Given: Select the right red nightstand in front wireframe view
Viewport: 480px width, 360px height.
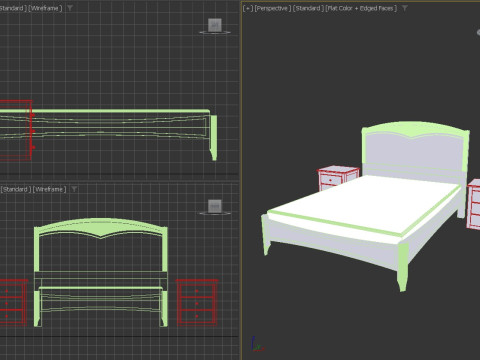Looking at the screenshot, I should coord(197,302).
